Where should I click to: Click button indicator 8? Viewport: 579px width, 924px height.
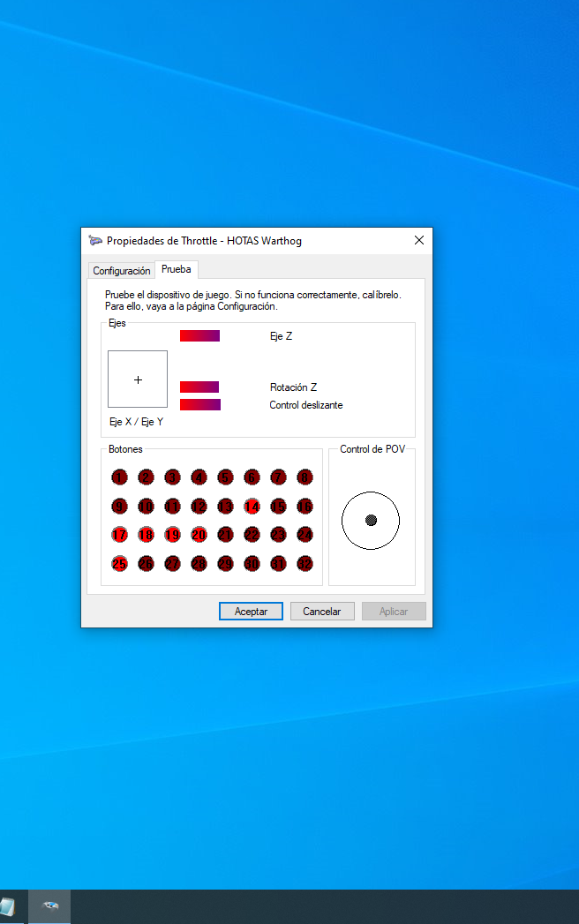coord(305,477)
